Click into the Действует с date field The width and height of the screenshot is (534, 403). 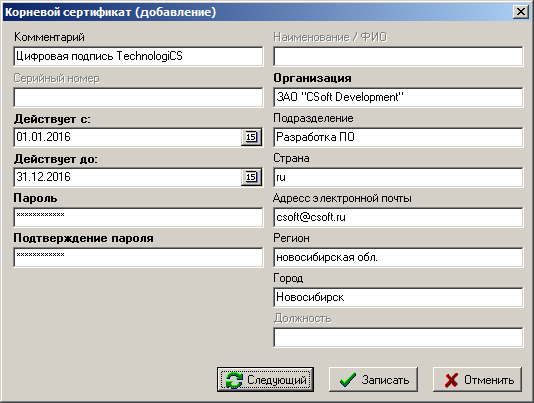[x=127, y=137]
